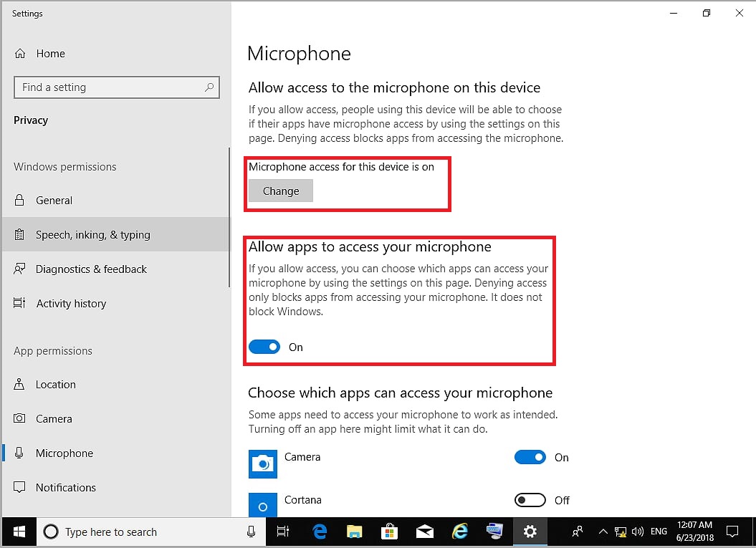Click the Notifications speech bubble icon

[19, 487]
